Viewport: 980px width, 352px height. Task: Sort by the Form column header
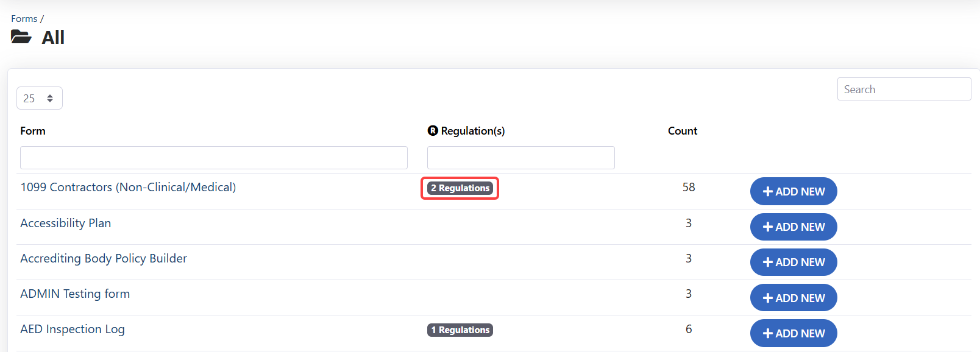[33, 131]
